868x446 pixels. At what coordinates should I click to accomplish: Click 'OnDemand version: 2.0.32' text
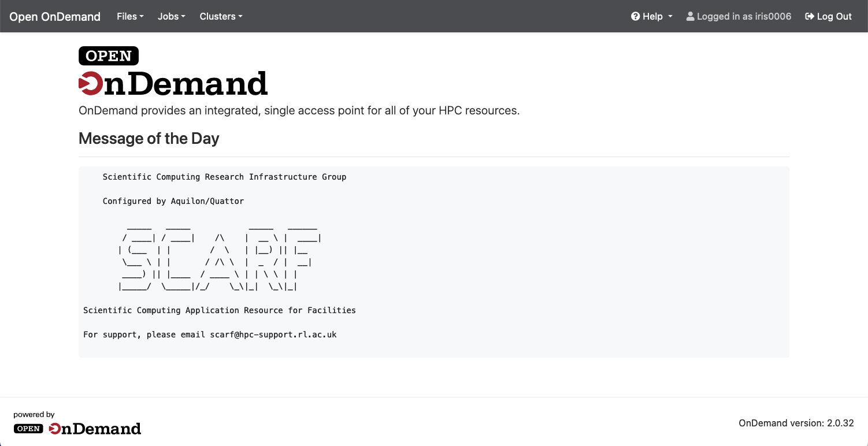796,423
